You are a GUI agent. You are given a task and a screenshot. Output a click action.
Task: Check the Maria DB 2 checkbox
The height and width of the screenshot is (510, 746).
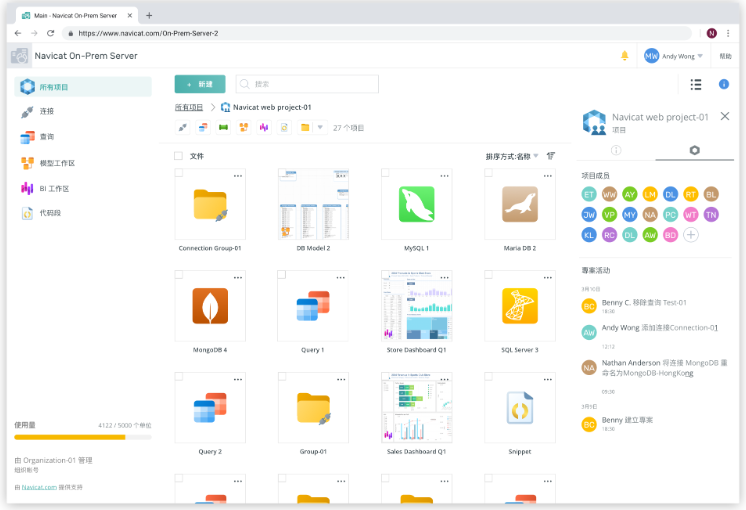489,173
